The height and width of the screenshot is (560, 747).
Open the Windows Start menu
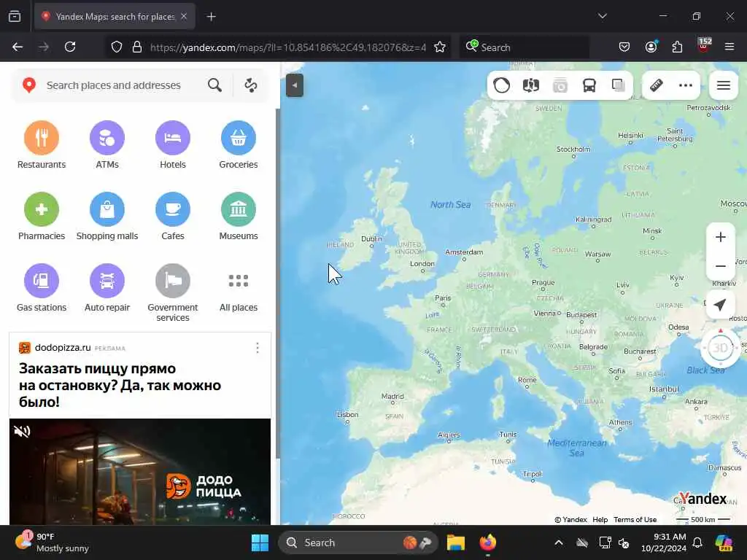click(260, 542)
